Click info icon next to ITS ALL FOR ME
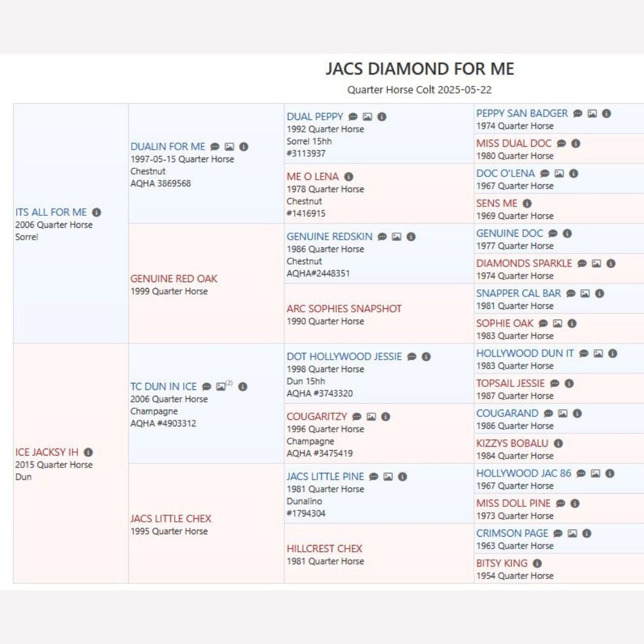Screen dimensions: 644x644 97,212
